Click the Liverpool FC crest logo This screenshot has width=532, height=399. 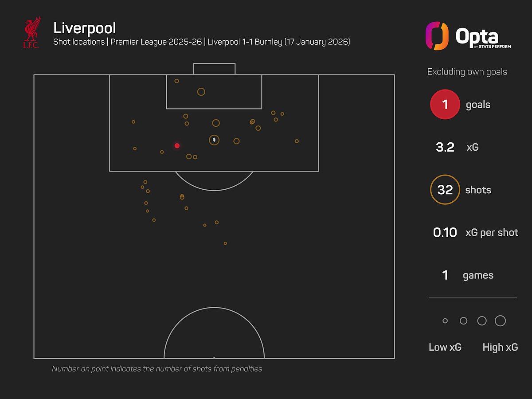click(x=32, y=32)
